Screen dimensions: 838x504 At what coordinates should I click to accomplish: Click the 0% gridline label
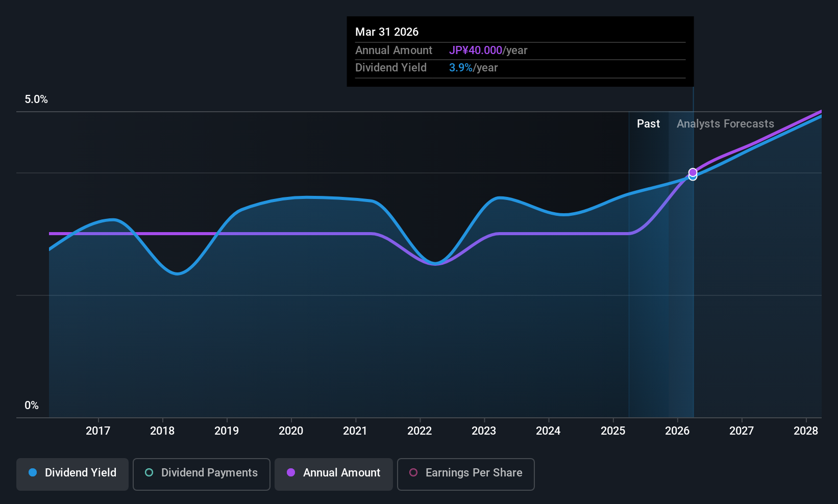(x=31, y=405)
